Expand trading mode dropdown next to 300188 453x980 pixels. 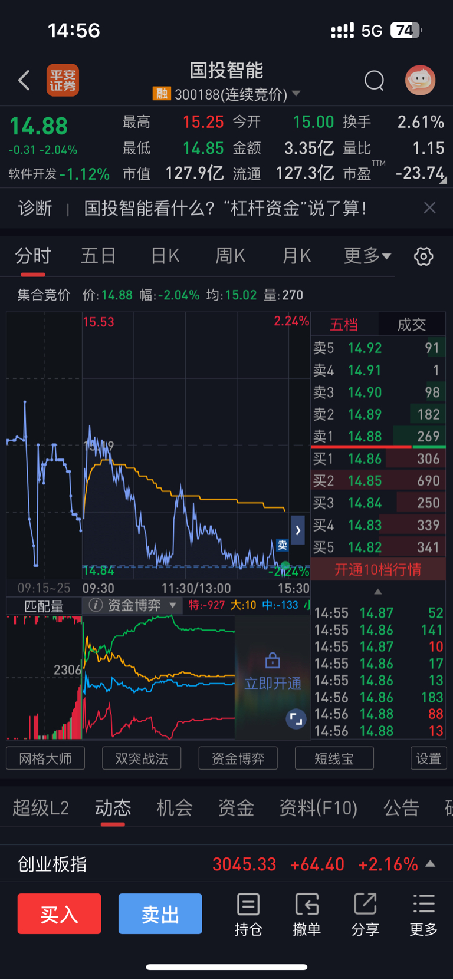click(x=296, y=94)
